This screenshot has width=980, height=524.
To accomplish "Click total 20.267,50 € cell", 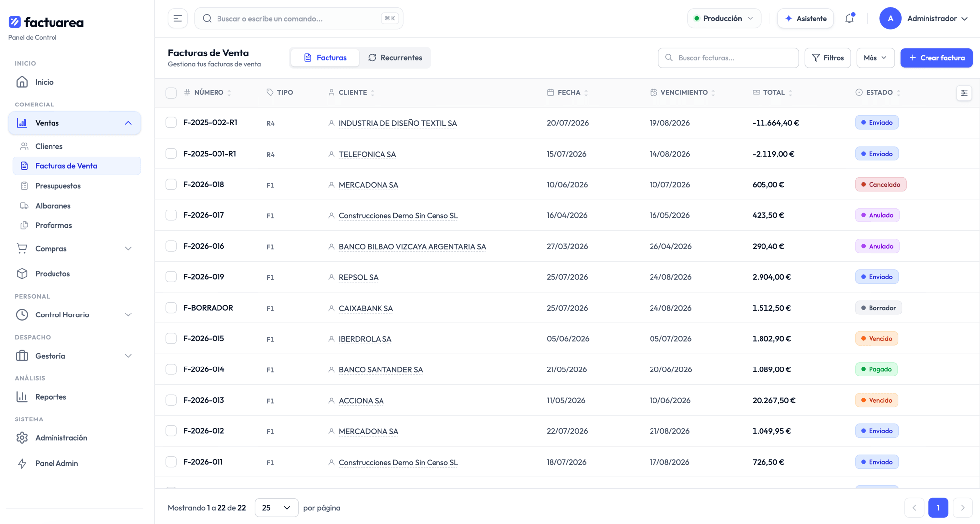I will click(773, 400).
